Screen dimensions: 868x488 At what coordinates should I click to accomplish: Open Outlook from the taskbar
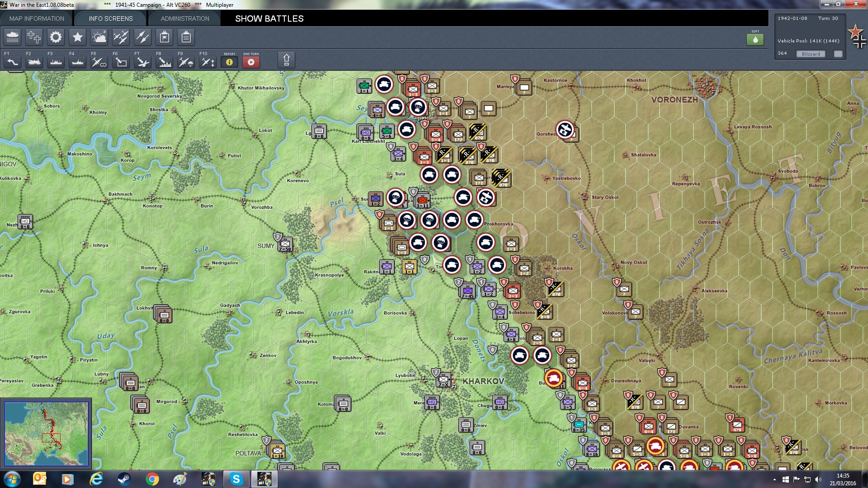tap(40, 479)
